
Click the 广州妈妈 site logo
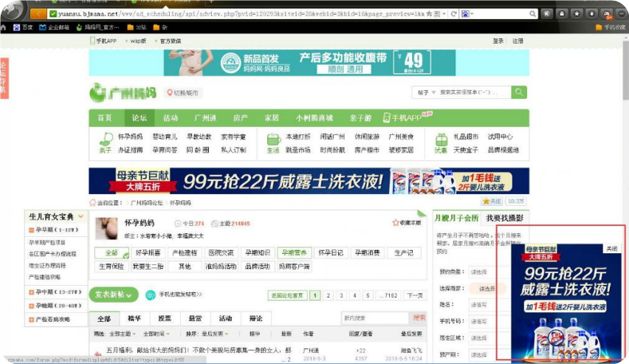[123, 93]
